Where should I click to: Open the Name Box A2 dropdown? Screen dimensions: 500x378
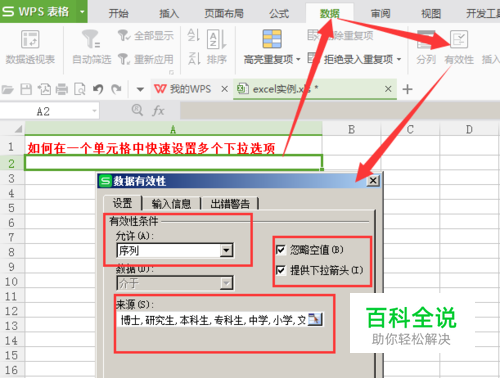(x=95, y=111)
